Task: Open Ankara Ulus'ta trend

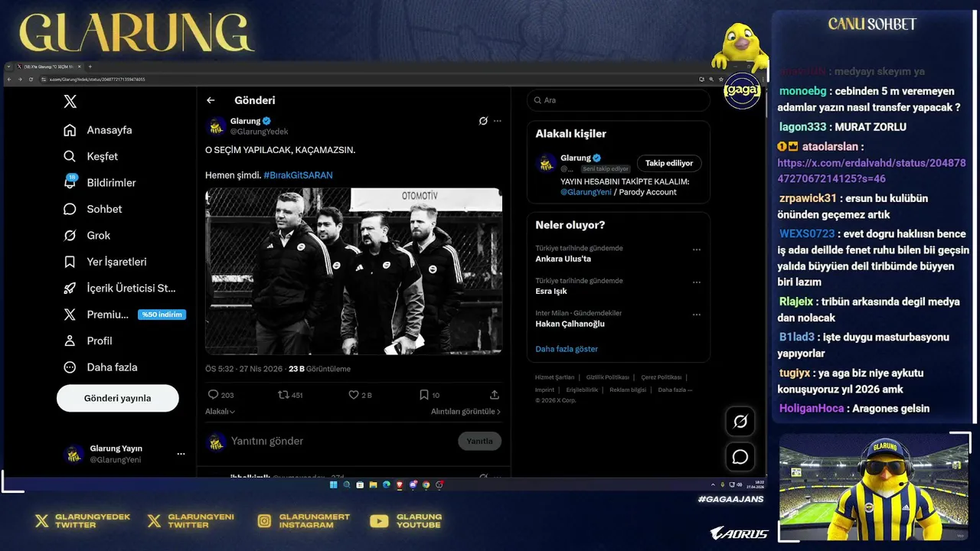Action: coord(563,259)
